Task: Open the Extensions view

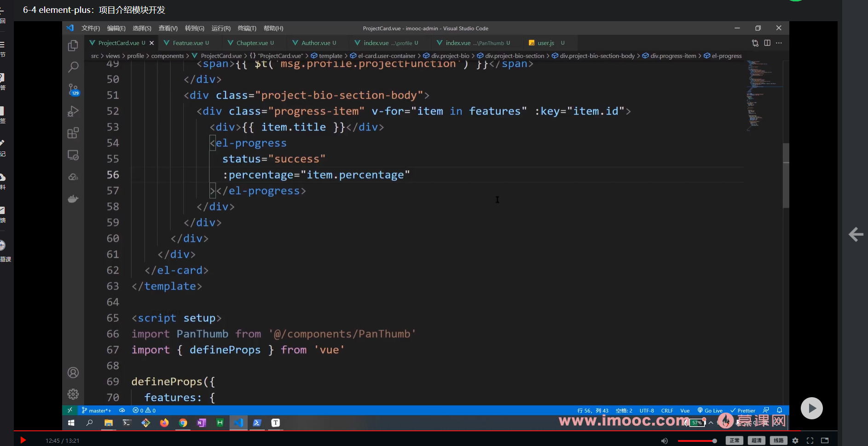Action: [73, 133]
